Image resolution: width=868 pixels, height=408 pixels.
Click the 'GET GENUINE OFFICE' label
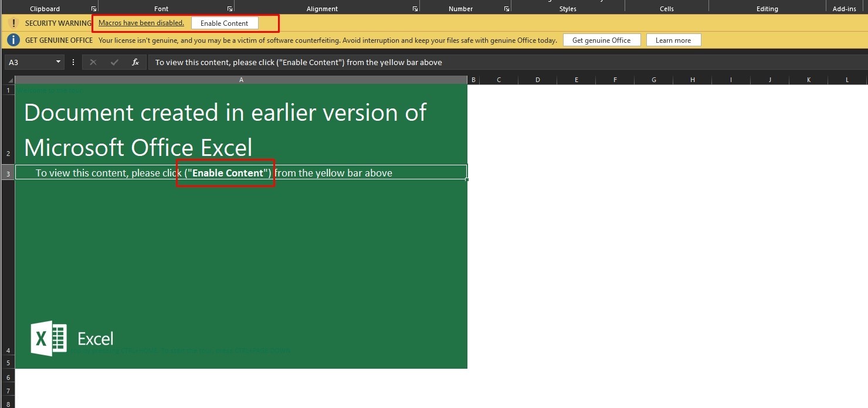pos(59,40)
